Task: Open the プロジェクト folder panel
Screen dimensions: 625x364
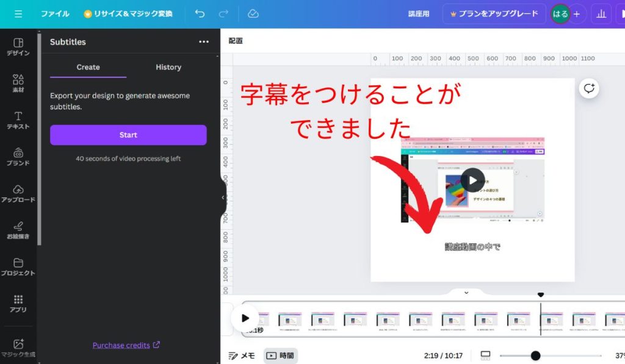Action: [x=18, y=266]
